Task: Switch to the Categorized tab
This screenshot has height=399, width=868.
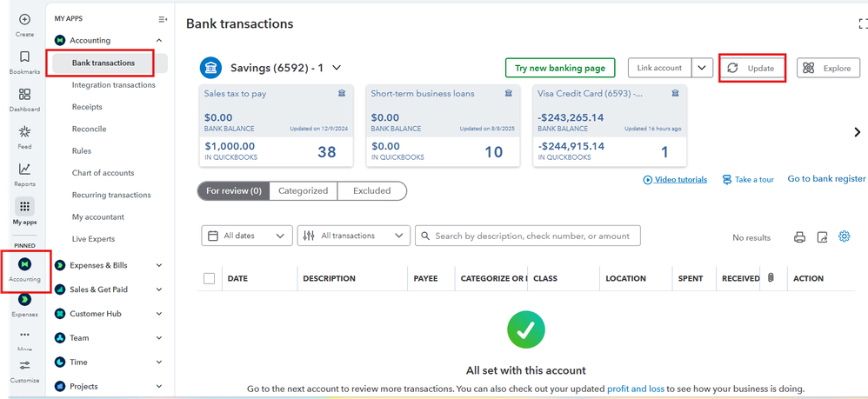Action: pos(303,190)
